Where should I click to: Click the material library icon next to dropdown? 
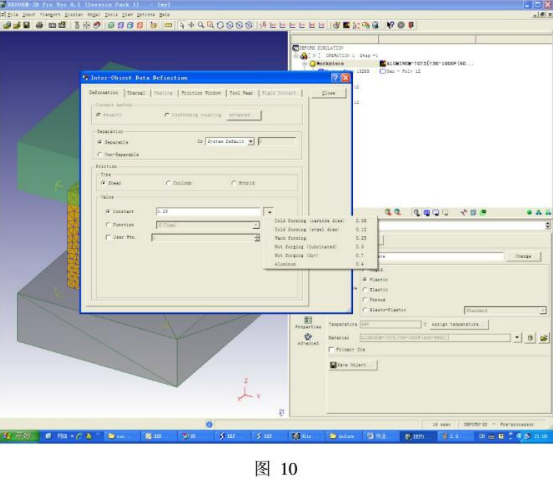pyautogui.click(x=530, y=338)
